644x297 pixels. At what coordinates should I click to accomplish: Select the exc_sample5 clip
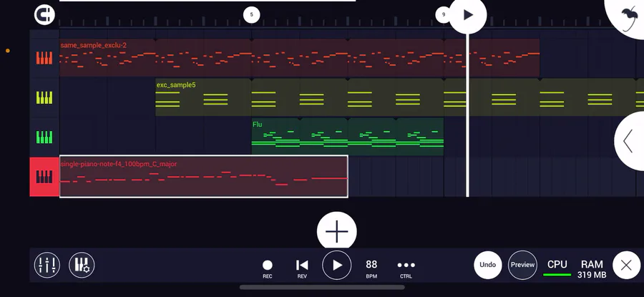click(x=399, y=97)
